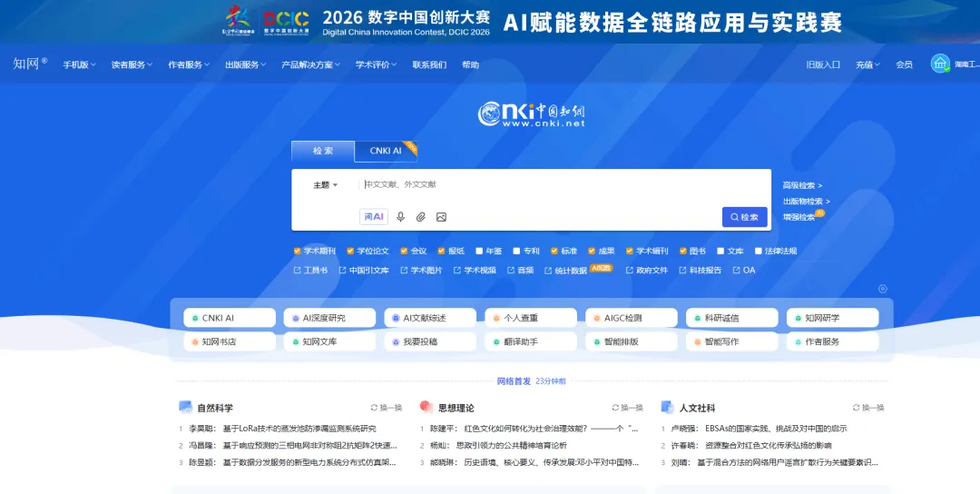980x494 pixels.
Task: Refresh 思想理论 list with 换一换
Action: coord(628,408)
